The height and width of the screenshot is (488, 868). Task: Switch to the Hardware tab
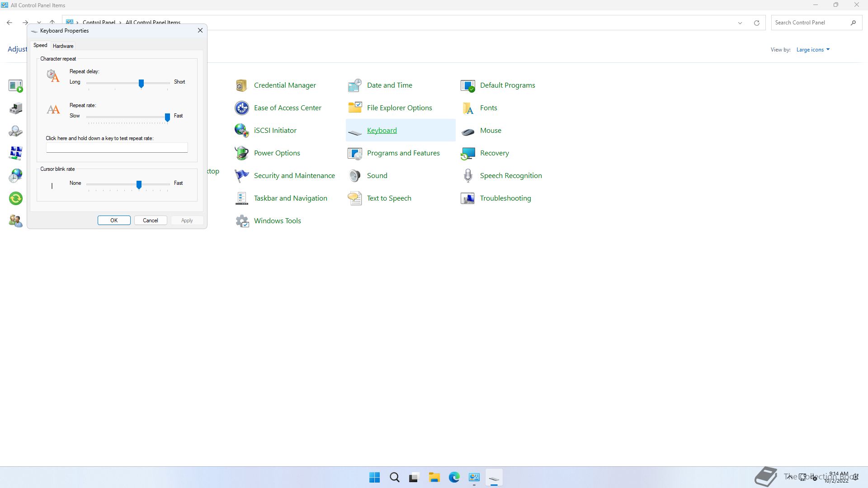(x=63, y=46)
